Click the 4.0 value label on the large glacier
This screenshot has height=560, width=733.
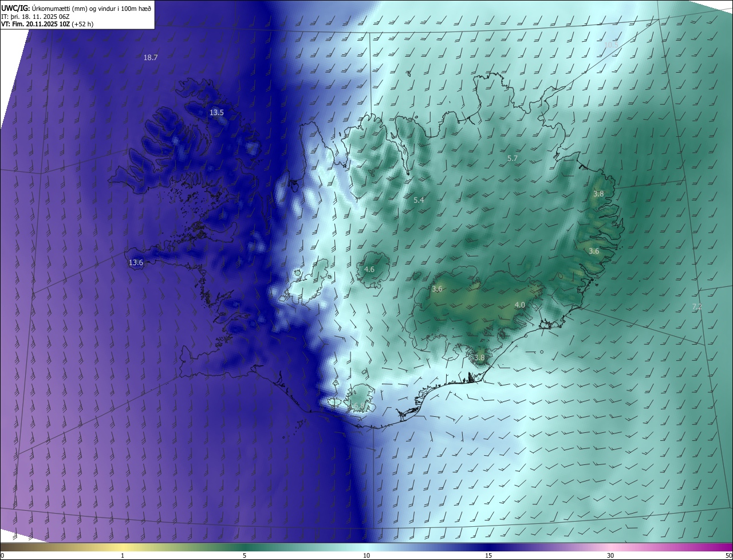[x=520, y=305]
